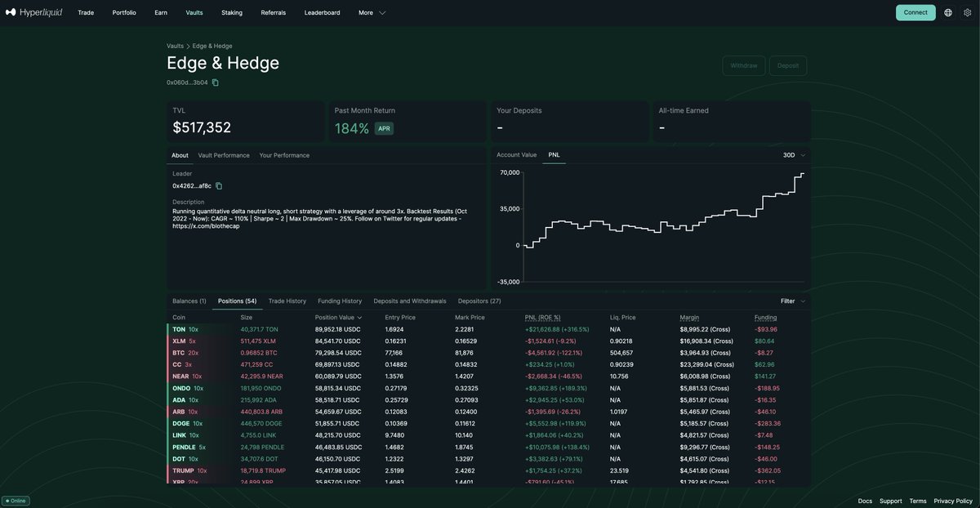Screen dimensions: 980x508
Task: Select the About tab
Action: pyautogui.click(x=180, y=155)
